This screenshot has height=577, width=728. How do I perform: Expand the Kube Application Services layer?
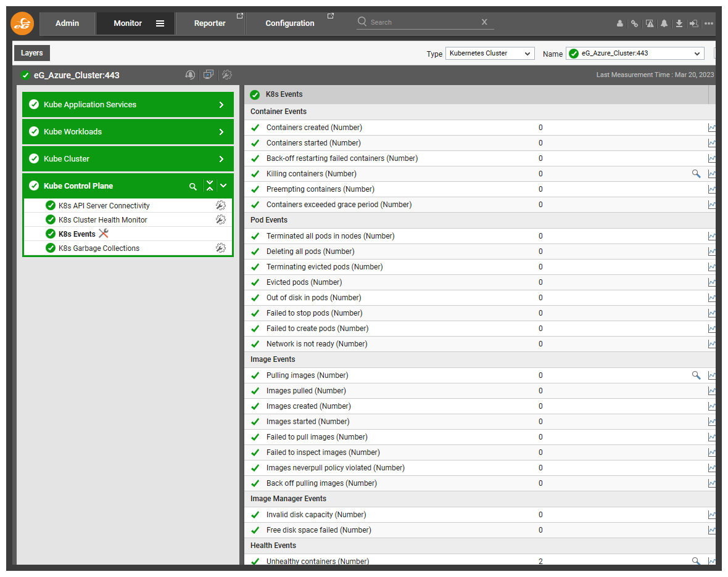221,105
